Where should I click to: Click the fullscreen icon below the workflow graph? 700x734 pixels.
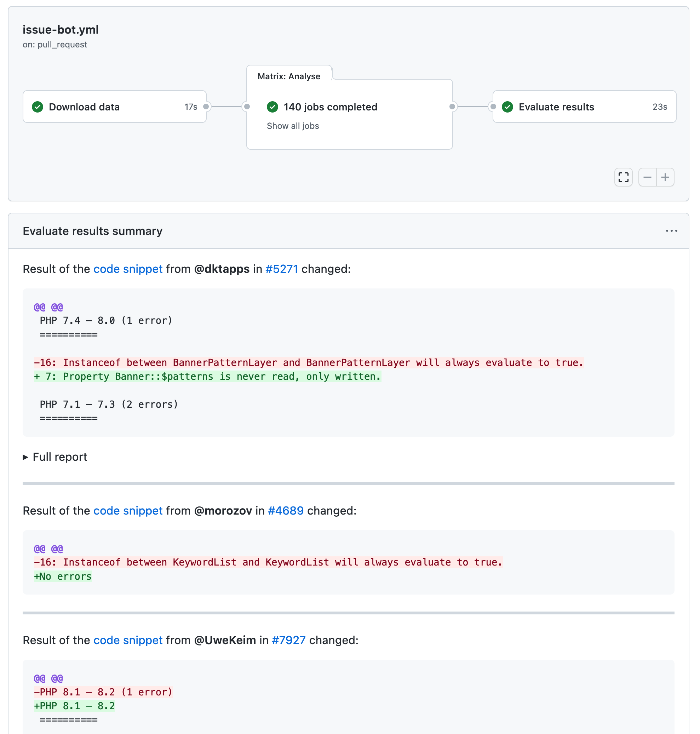coord(623,177)
